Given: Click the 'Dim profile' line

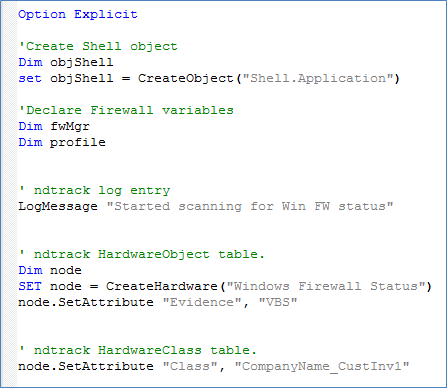Looking at the screenshot, I should 62,142.
